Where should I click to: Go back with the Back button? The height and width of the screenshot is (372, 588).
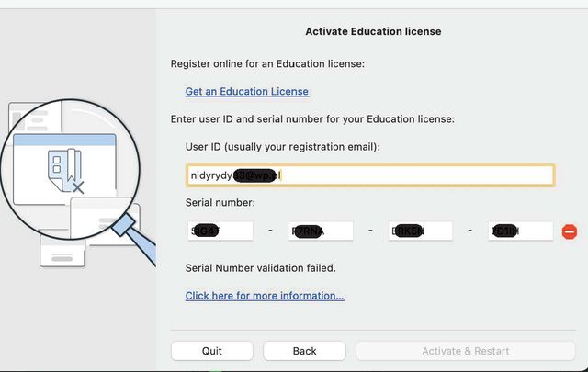tap(304, 351)
